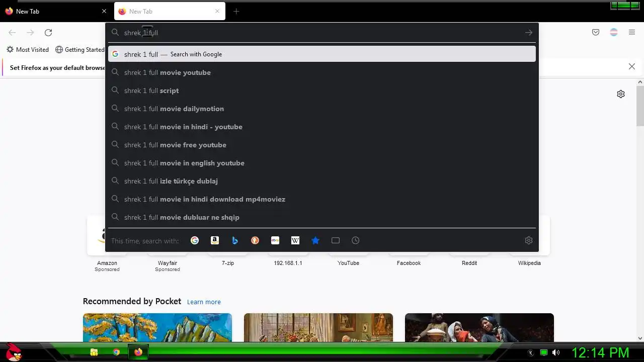Click the 12:14 PM taskbar clock

point(600,352)
